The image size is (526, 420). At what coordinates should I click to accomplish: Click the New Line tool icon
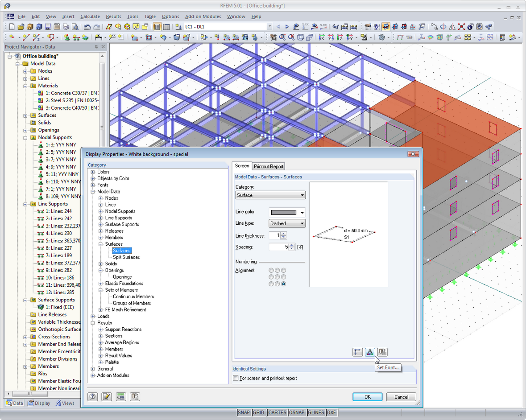coord(26,37)
